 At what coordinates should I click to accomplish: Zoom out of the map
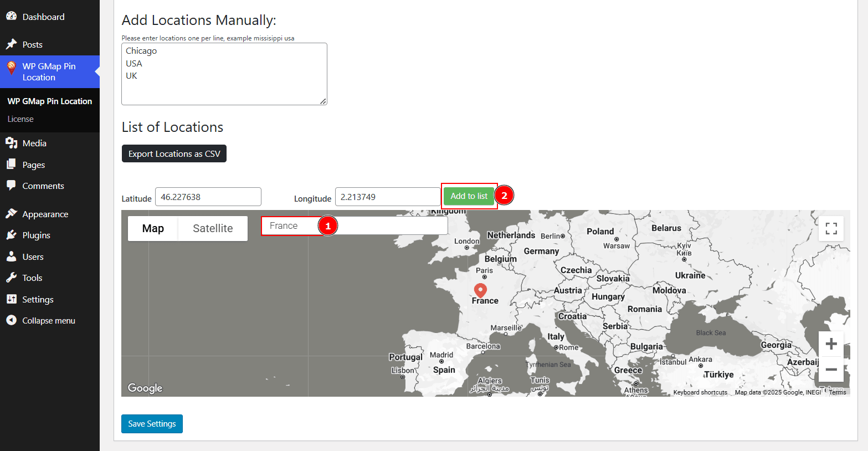point(831,369)
